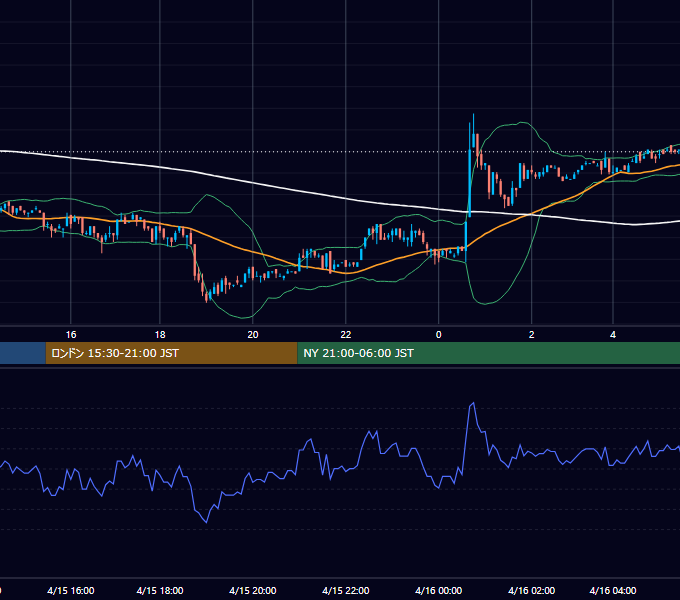Click the time axis label 0
Image resolution: width=680 pixels, height=600 pixels.
point(438,335)
